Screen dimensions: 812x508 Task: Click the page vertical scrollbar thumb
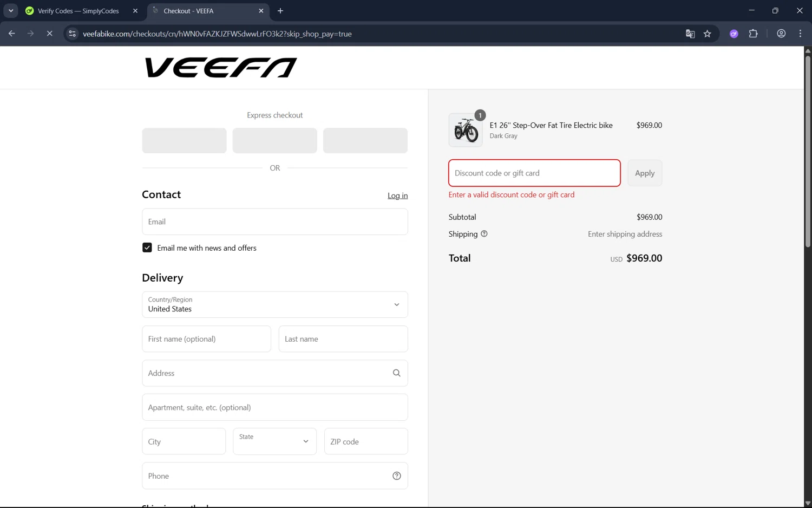pyautogui.click(x=808, y=152)
